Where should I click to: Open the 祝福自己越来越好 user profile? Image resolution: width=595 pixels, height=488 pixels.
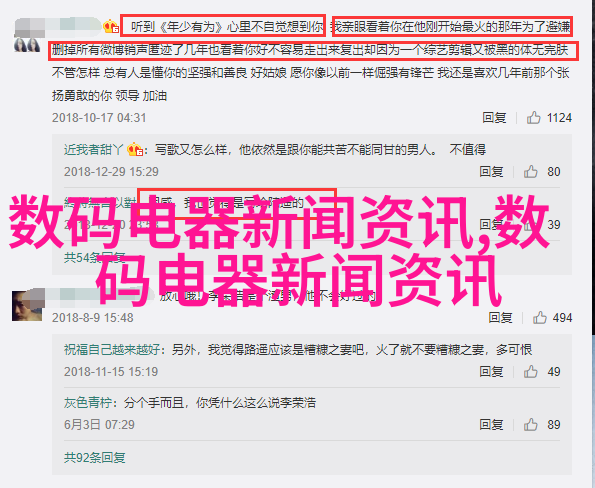click(112, 349)
